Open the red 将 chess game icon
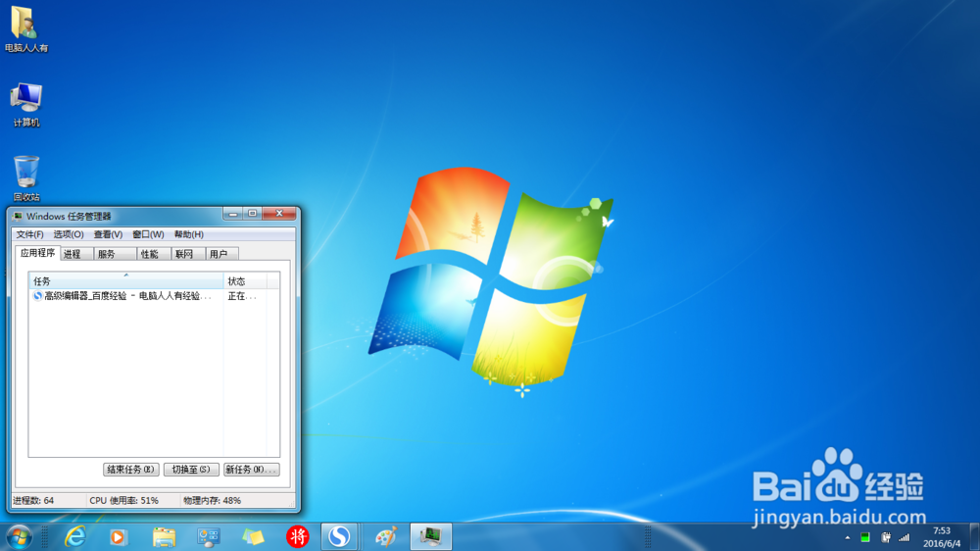 (298, 536)
